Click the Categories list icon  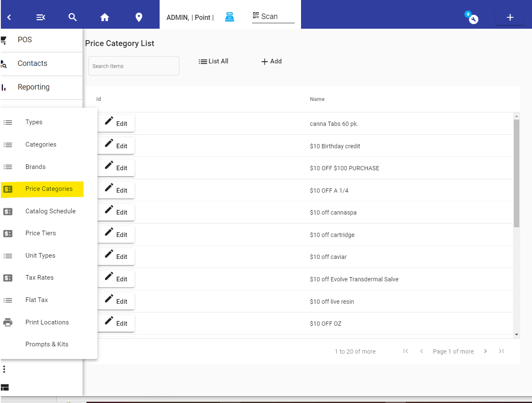coord(8,145)
